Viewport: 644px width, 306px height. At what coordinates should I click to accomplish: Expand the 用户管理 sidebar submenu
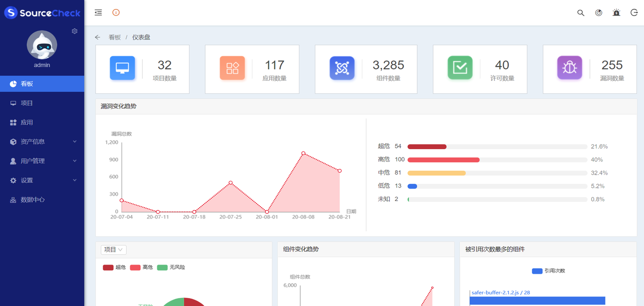(42, 161)
